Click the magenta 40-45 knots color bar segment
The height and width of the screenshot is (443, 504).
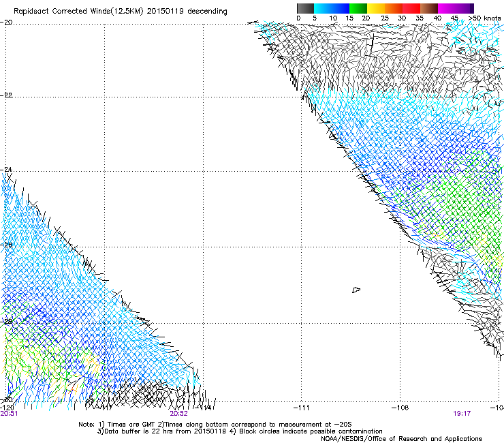[447, 8]
